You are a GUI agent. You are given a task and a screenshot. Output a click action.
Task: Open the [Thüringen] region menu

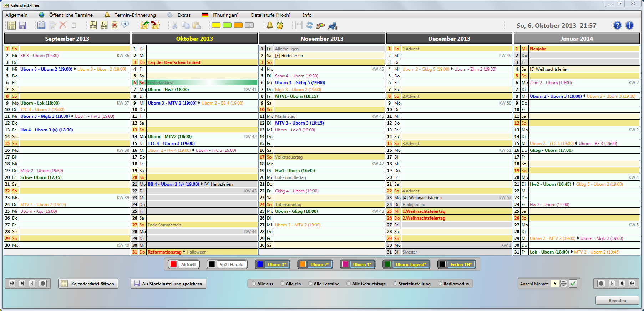(x=225, y=15)
